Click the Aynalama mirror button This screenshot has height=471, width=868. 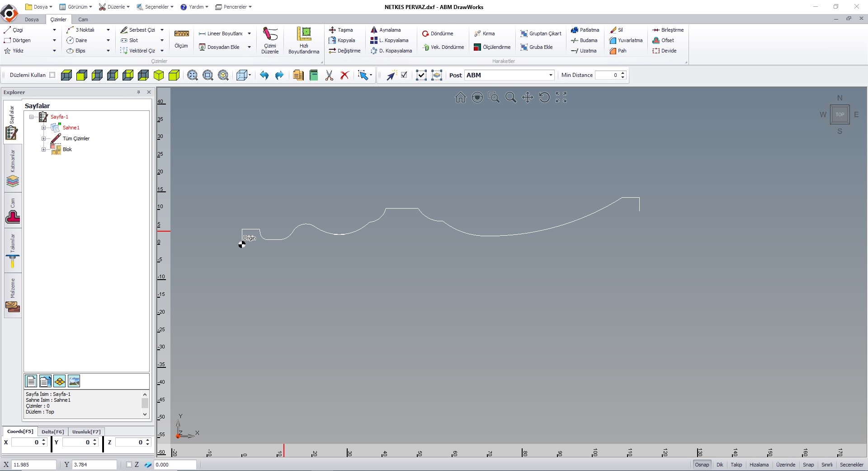pos(386,30)
